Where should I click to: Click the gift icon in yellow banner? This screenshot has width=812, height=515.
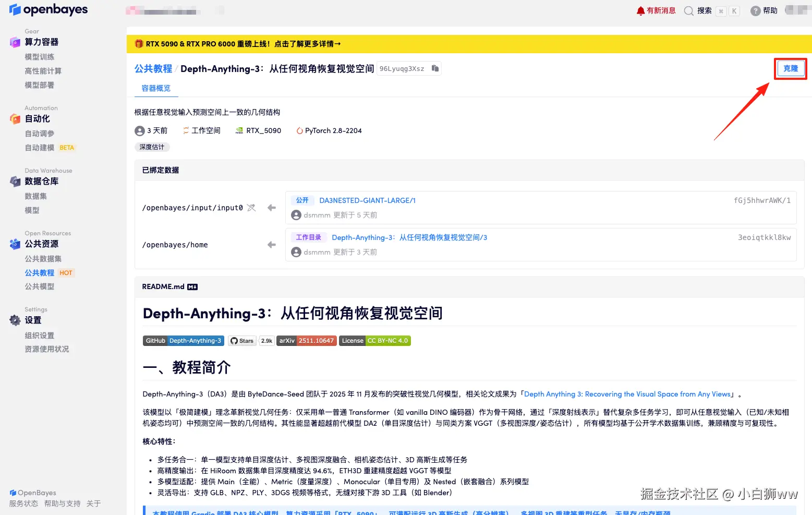click(139, 44)
